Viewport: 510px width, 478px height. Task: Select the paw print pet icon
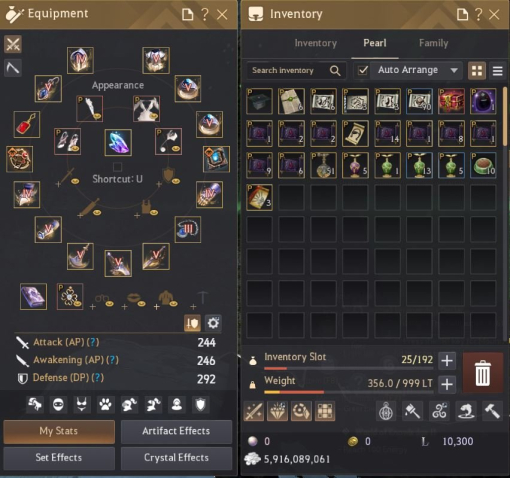(x=105, y=405)
